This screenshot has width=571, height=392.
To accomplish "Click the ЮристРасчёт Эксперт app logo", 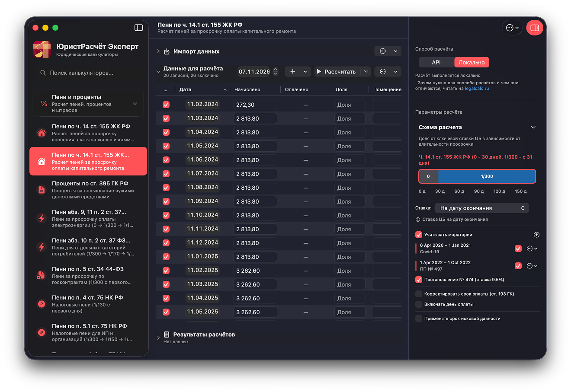I will [x=42, y=49].
